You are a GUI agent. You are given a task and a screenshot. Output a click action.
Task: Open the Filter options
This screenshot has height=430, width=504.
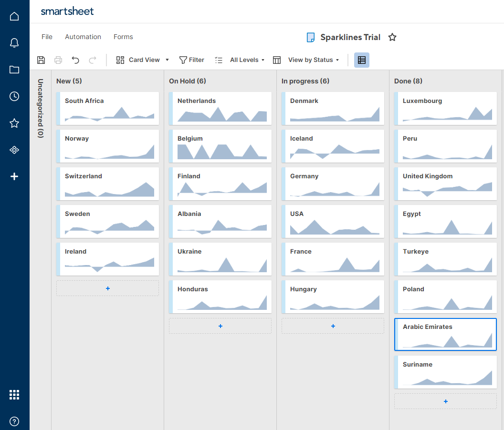point(191,60)
